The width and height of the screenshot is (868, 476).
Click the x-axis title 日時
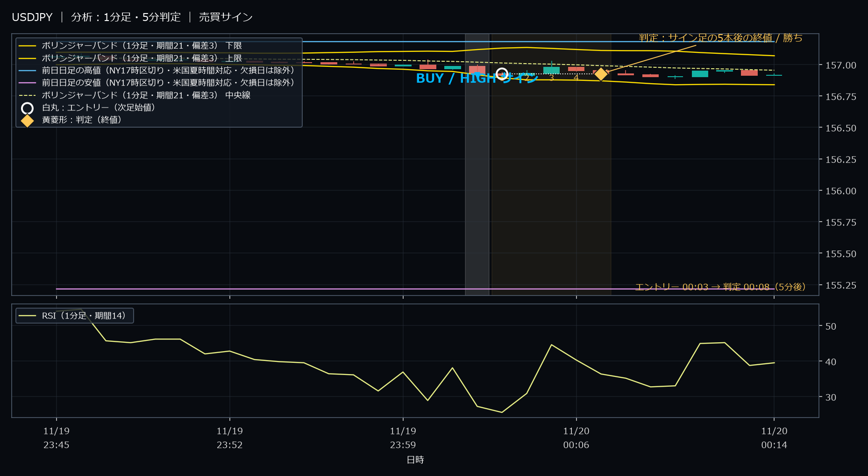[415, 460]
